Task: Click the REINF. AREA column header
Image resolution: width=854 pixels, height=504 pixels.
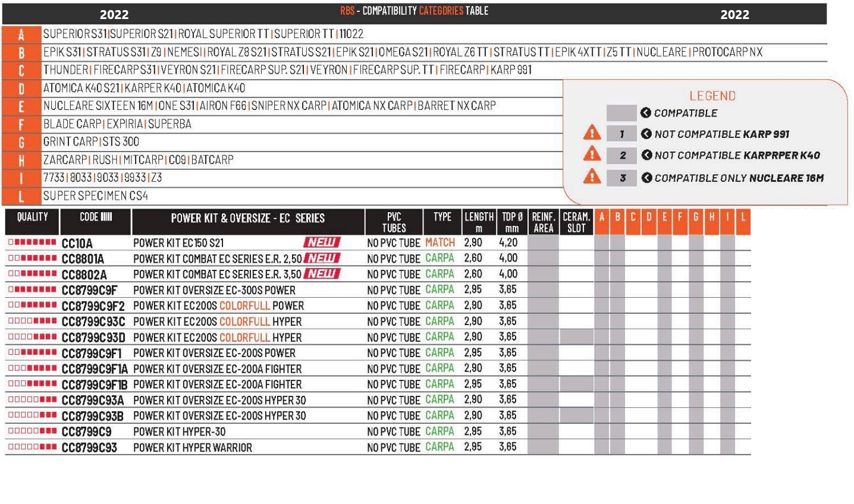Action: point(544,221)
